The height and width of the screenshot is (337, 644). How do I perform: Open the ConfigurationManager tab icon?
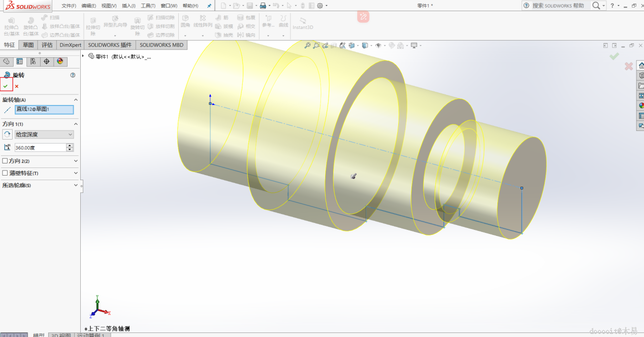coord(33,61)
